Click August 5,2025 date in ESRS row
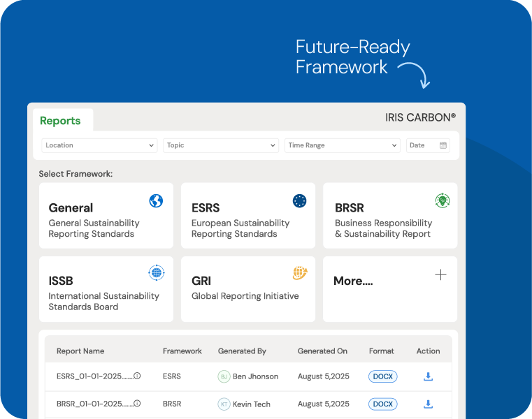Screen dimensions: 532x419 [x=324, y=376]
